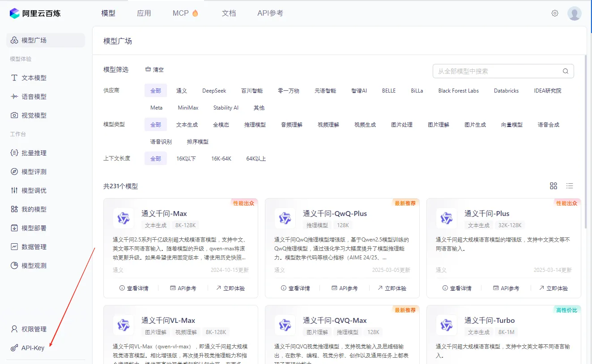592x364 pixels.
Task: Open the MCP top navigation tab
Action: point(186,13)
